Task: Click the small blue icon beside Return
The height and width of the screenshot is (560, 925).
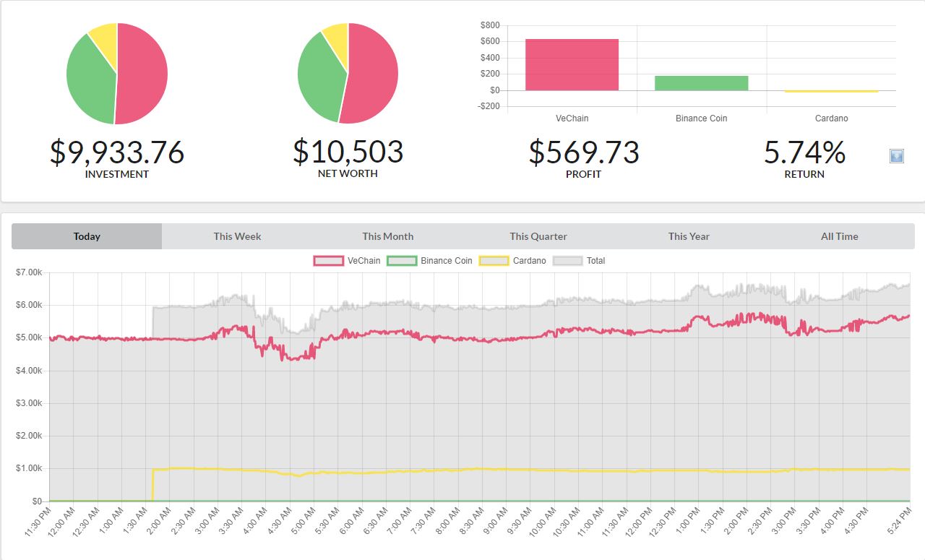Action: tap(897, 156)
